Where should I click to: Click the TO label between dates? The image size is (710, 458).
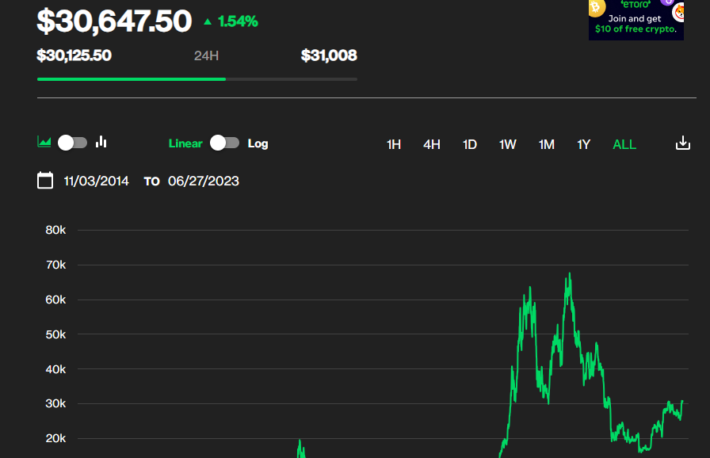(x=152, y=182)
